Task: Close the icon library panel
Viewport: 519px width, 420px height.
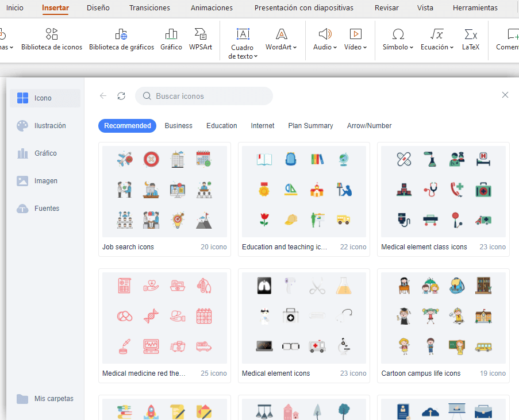Action: point(505,95)
